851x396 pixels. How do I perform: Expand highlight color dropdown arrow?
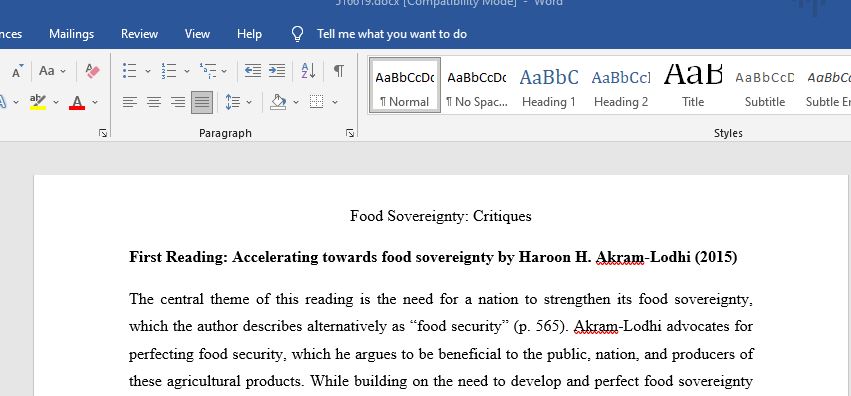click(x=55, y=102)
